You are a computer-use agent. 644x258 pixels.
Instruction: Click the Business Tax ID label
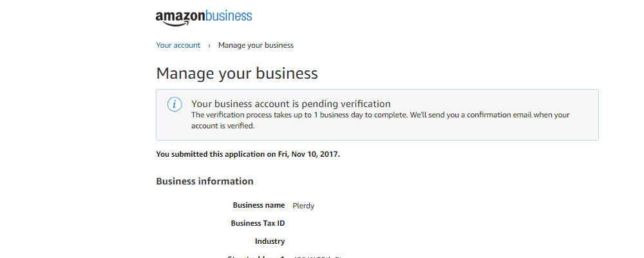point(258,223)
